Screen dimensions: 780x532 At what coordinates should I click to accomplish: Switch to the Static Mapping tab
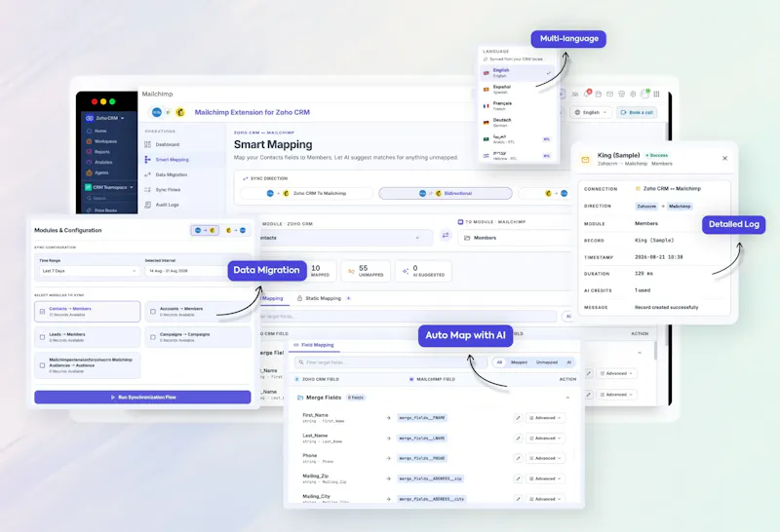[x=324, y=298]
